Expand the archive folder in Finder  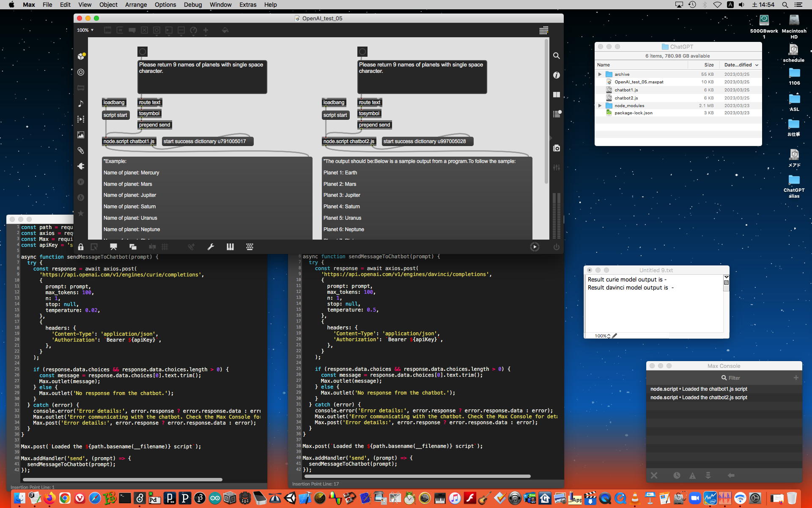coord(600,74)
